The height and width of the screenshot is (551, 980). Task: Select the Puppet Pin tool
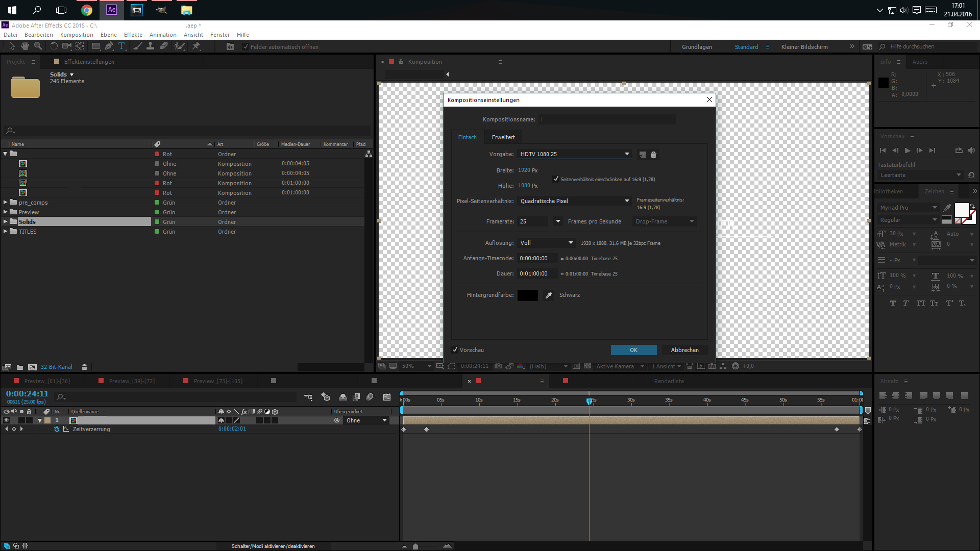pos(196,46)
